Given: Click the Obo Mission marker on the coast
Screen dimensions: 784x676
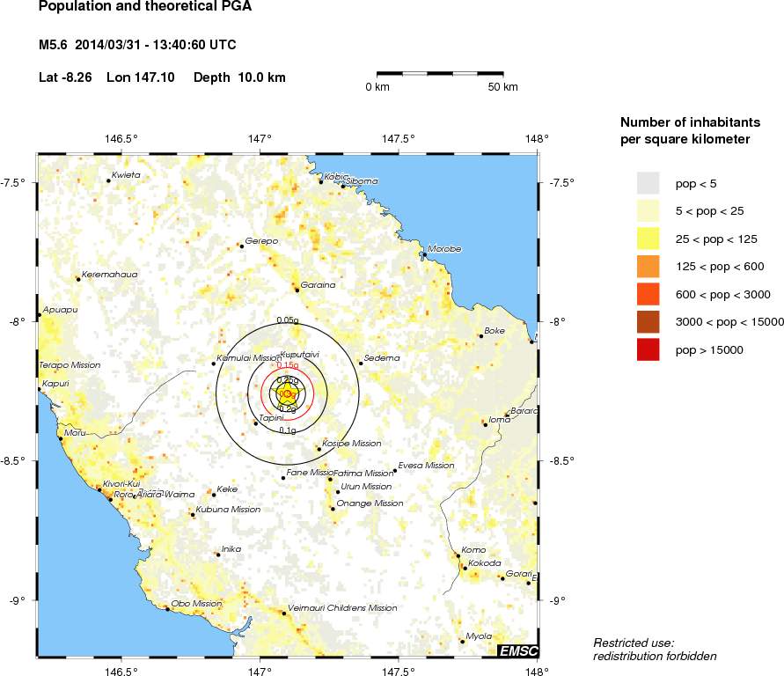Looking at the screenshot, I should pyautogui.click(x=167, y=608).
